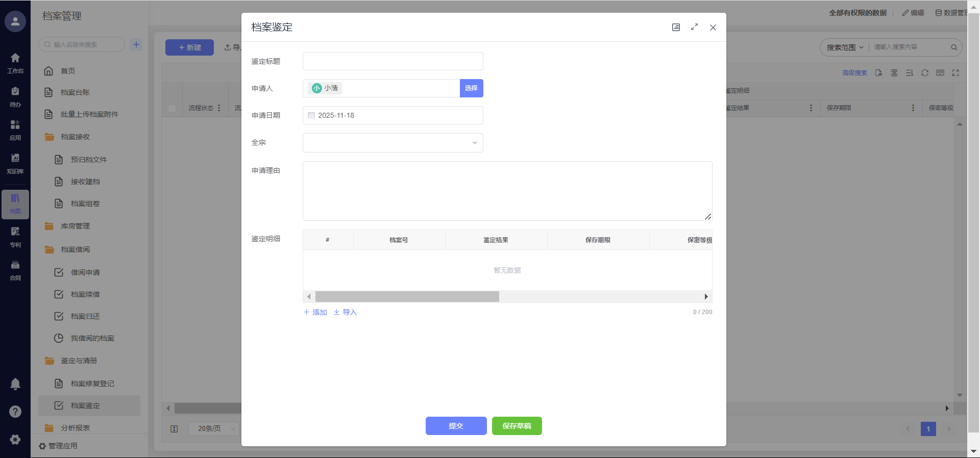This screenshot has height=458, width=980.
Task: Click the refresh icon in table toolbar
Action: pyautogui.click(x=924, y=73)
